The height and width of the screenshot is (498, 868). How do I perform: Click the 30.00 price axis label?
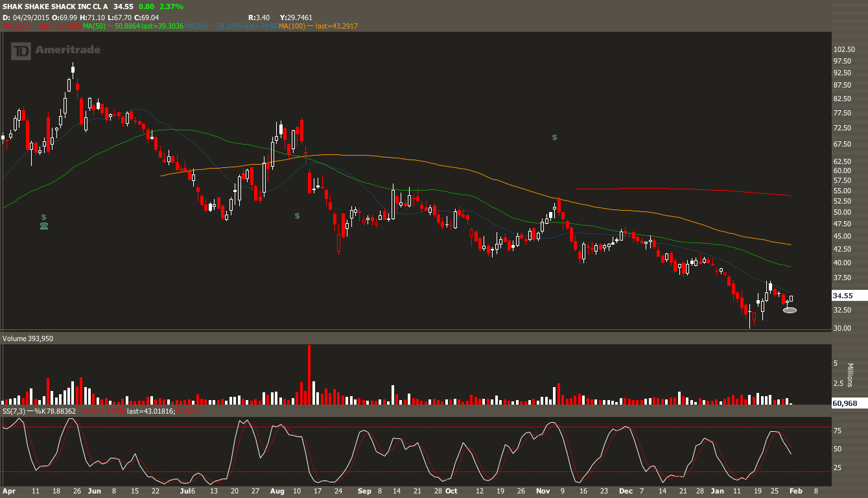coord(843,328)
